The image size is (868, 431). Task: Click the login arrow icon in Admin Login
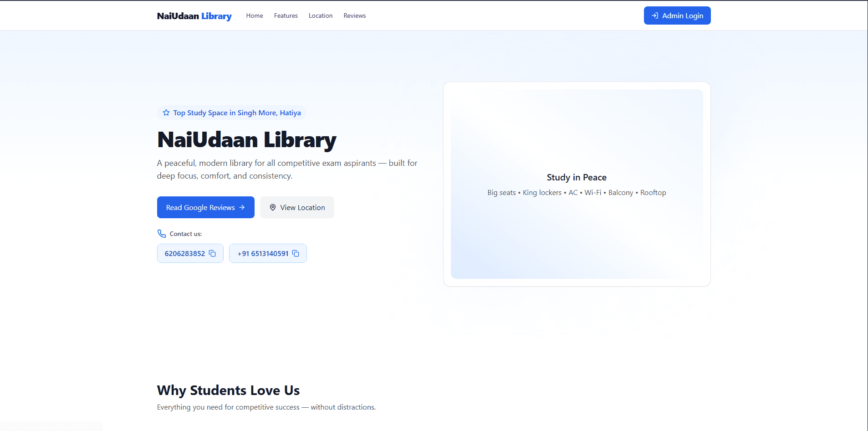(654, 15)
